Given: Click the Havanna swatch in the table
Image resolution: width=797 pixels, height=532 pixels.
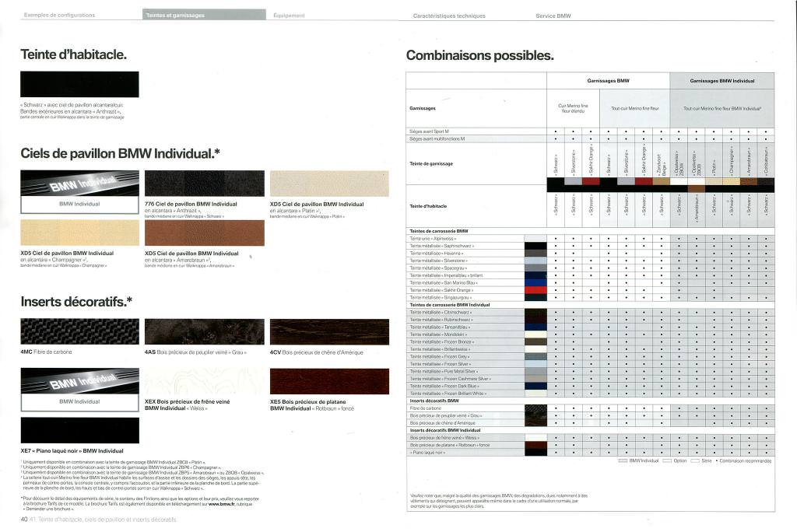Looking at the screenshot, I should coord(535,253).
